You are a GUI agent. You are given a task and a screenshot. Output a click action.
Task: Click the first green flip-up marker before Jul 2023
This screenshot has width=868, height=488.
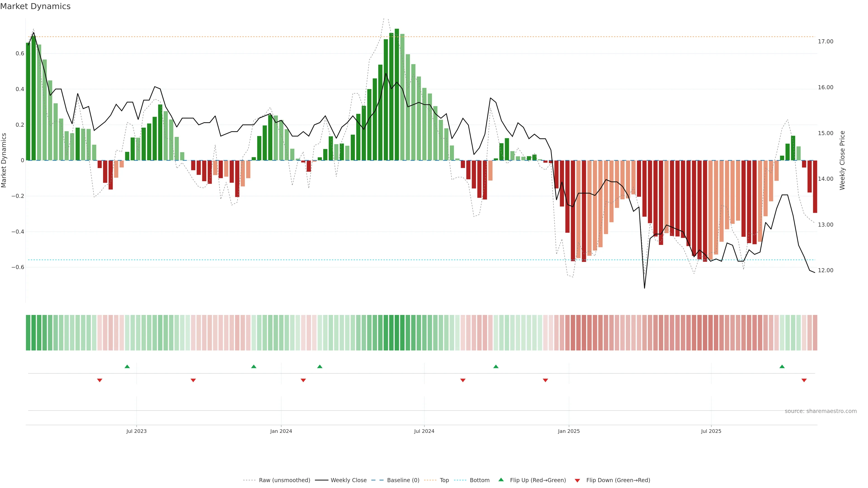click(x=127, y=366)
